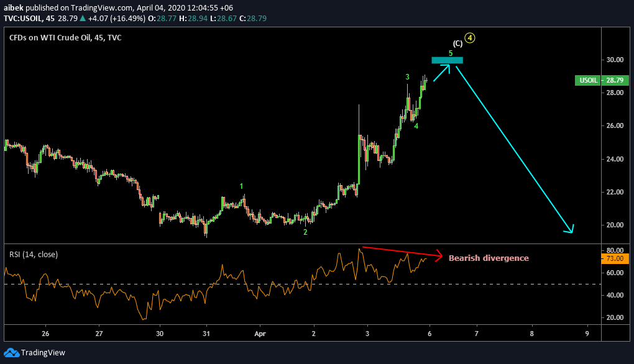Select the RSI (14, close) indicator label

tap(34, 255)
